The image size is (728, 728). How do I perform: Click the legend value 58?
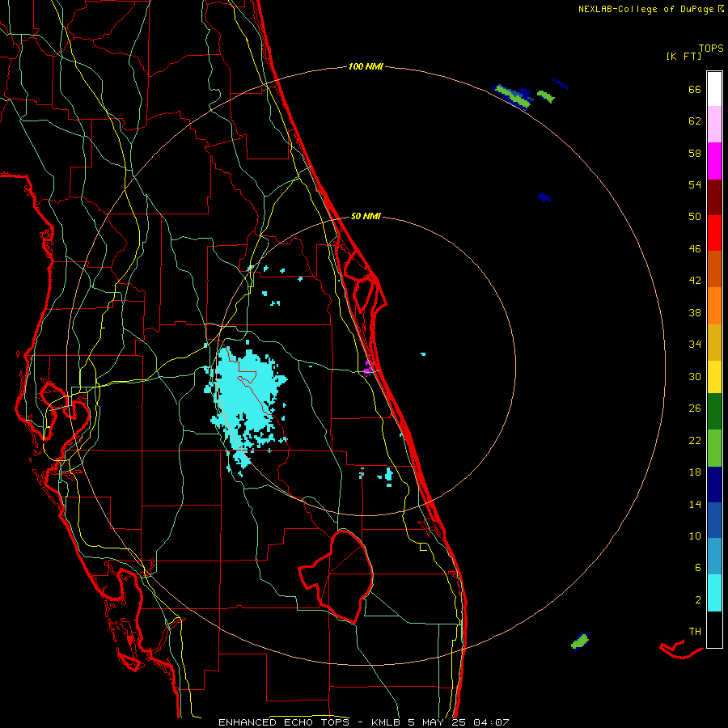(695, 153)
